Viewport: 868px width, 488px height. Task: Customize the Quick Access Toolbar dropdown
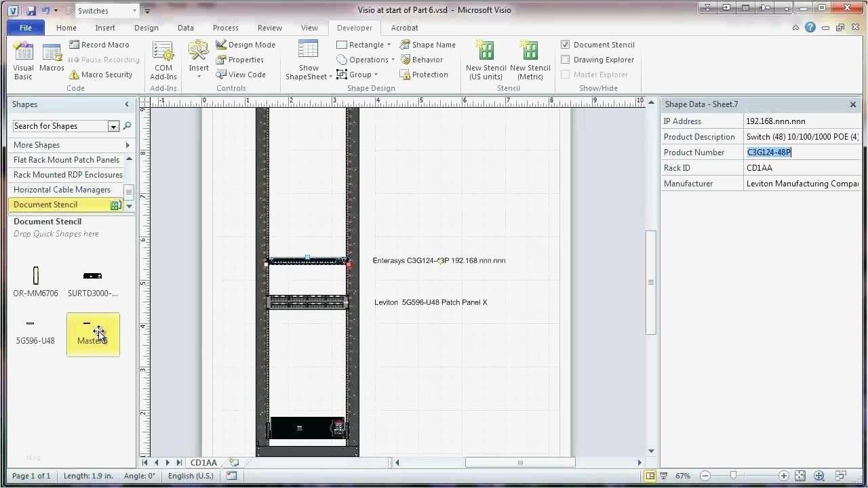tap(148, 11)
